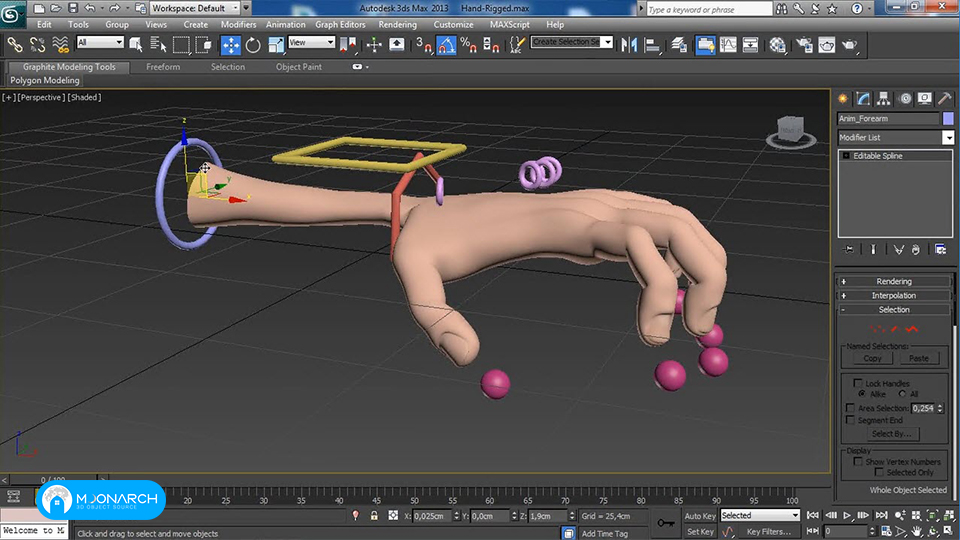
Task: Select the All radio button
Action: [902, 394]
